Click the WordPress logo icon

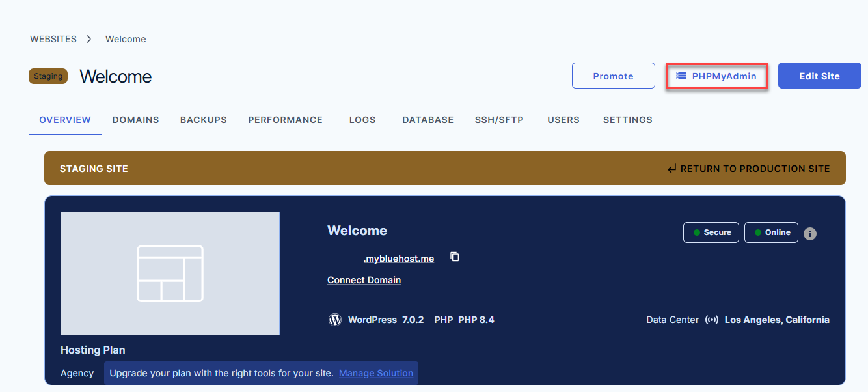(x=335, y=320)
